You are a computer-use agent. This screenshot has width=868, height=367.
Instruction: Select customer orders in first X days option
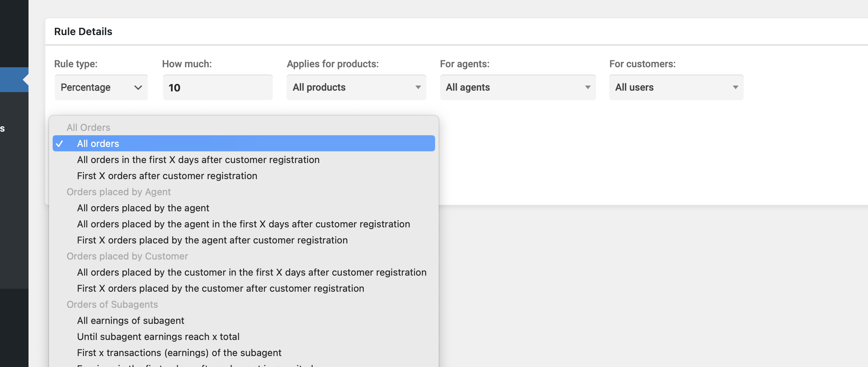pos(244,272)
